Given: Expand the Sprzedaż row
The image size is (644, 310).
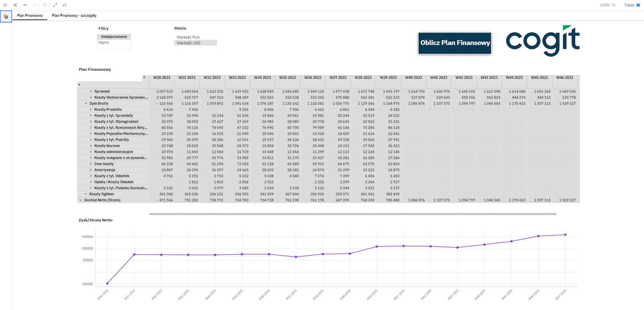Looking at the screenshot, I should point(91,92).
